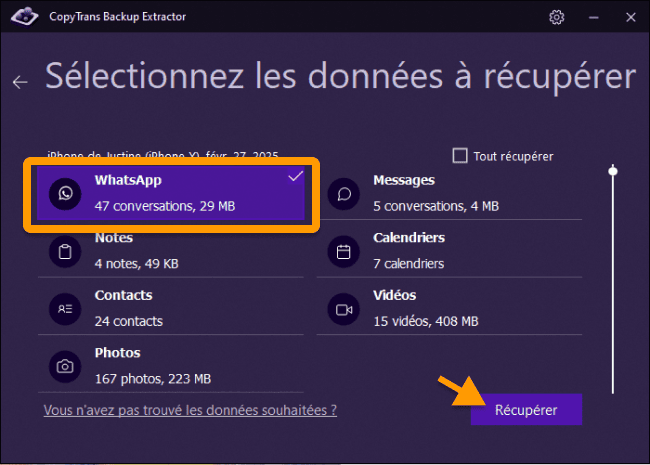Click the CopyTrans Backup Extractor title text

point(117,17)
